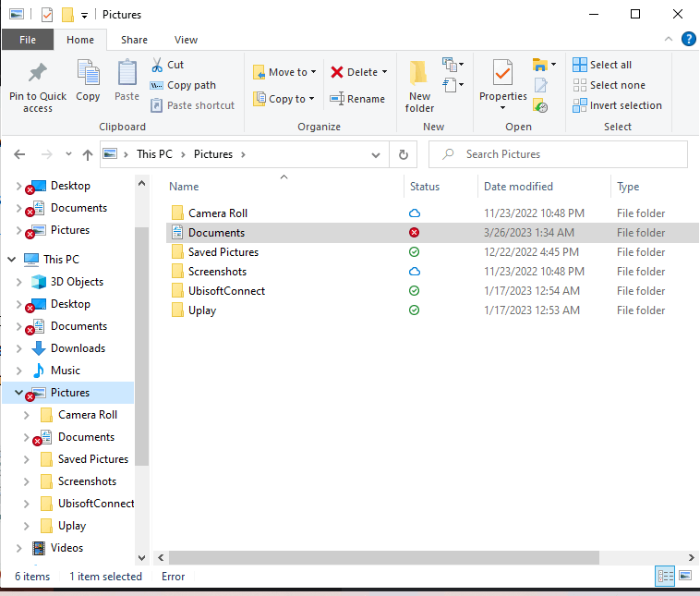
Task: Open the Help question mark icon
Action: tap(688, 39)
